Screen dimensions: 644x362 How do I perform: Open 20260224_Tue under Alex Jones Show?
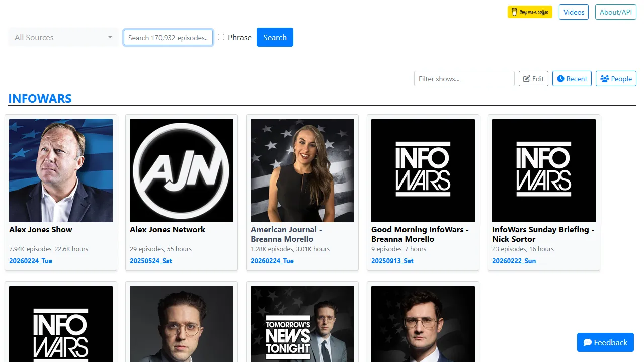[30, 261]
